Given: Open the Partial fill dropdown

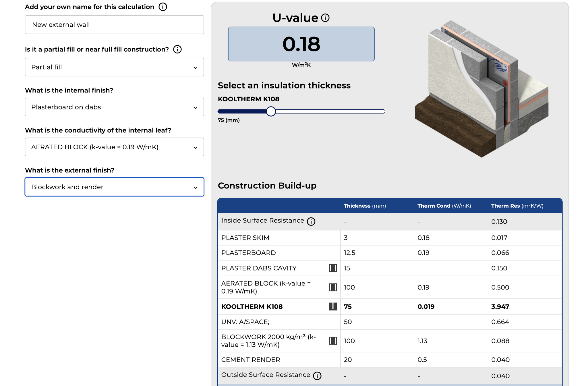Looking at the screenshot, I should click(x=114, y=67).
